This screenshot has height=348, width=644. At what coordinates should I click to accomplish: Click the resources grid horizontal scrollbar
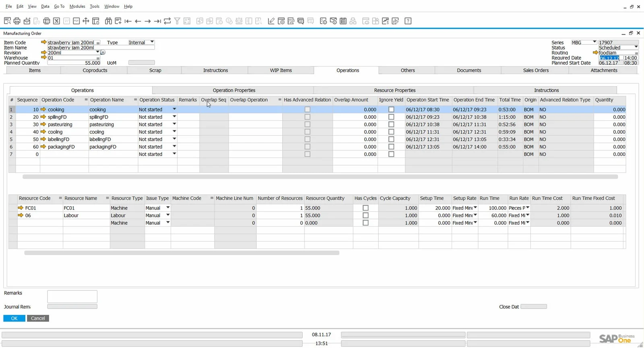point(182,253)
